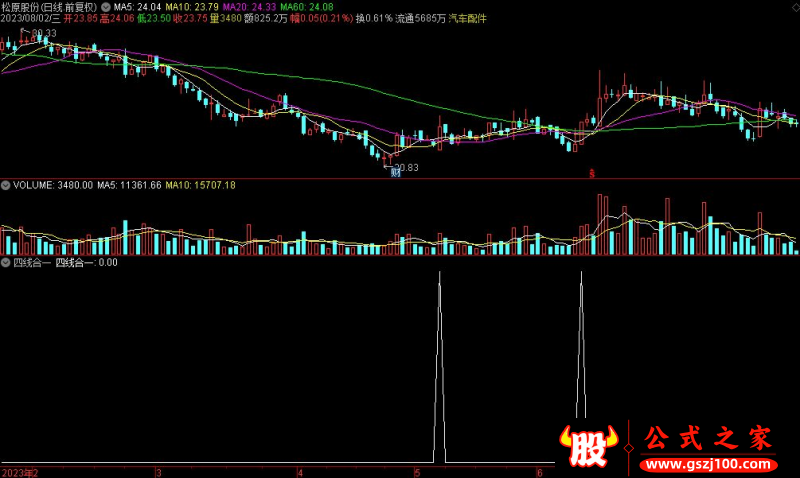Expand the 四线合一 indicator dropdown icon
800x478 pixels.
click(6, 263)
